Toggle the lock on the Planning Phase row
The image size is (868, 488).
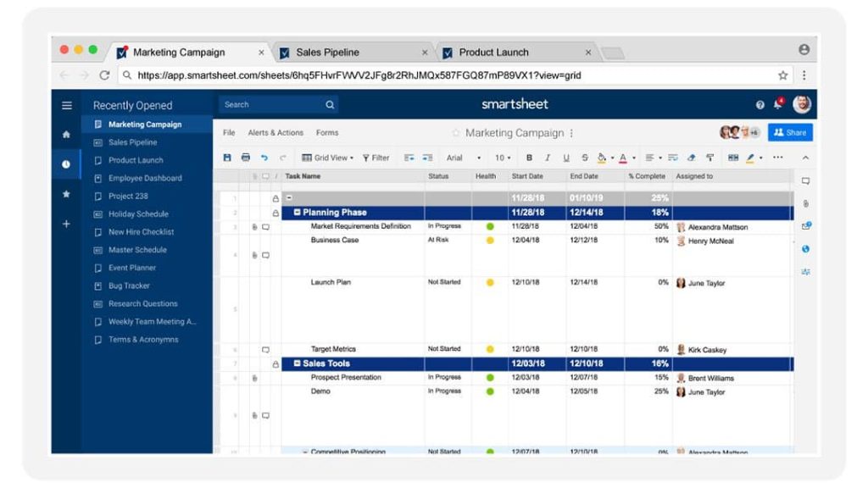[x=275, y=212]
